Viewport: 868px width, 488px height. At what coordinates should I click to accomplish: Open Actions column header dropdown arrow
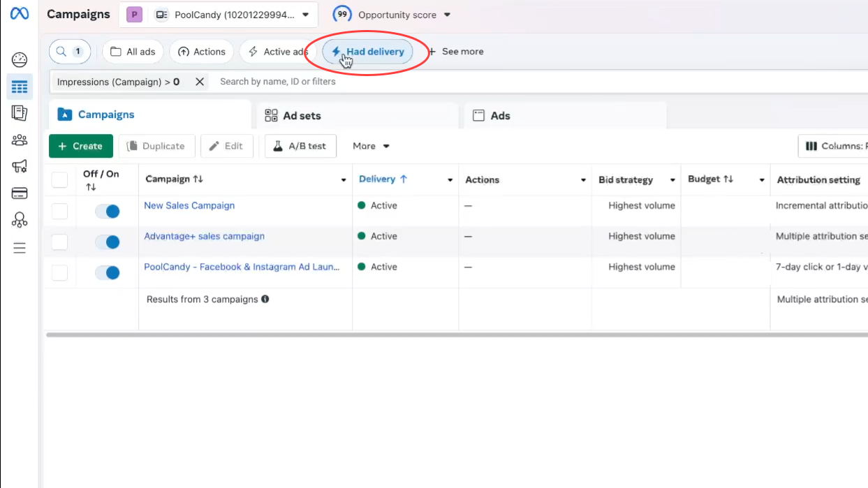click(583, 180)
